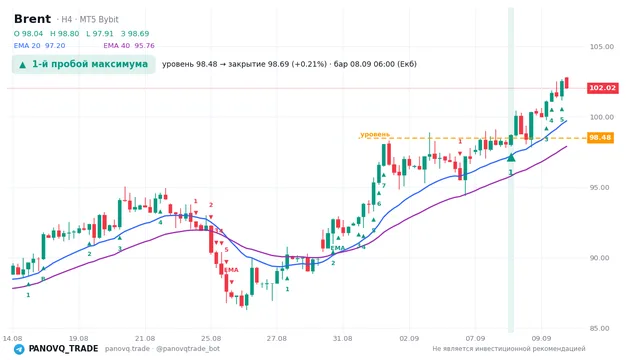Click the 90.00 price axis label
This screenshot has height=360, width=640.
[x=599, y=258]
